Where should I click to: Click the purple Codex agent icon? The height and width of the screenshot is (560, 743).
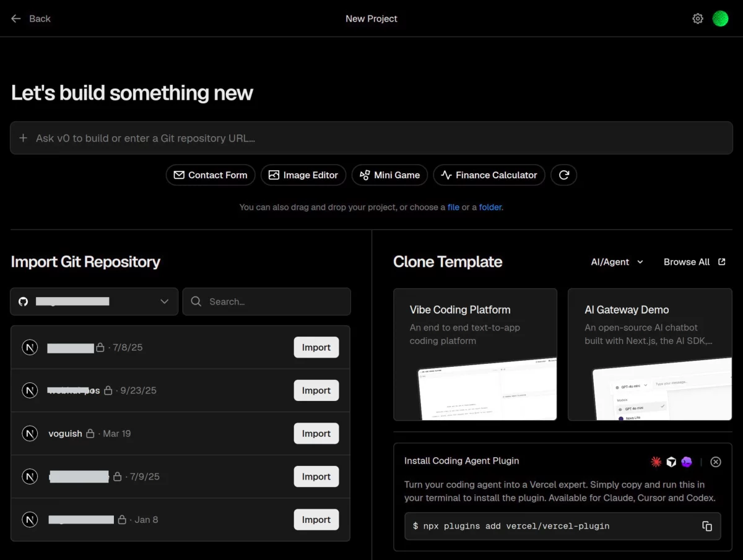coord(686,462)
